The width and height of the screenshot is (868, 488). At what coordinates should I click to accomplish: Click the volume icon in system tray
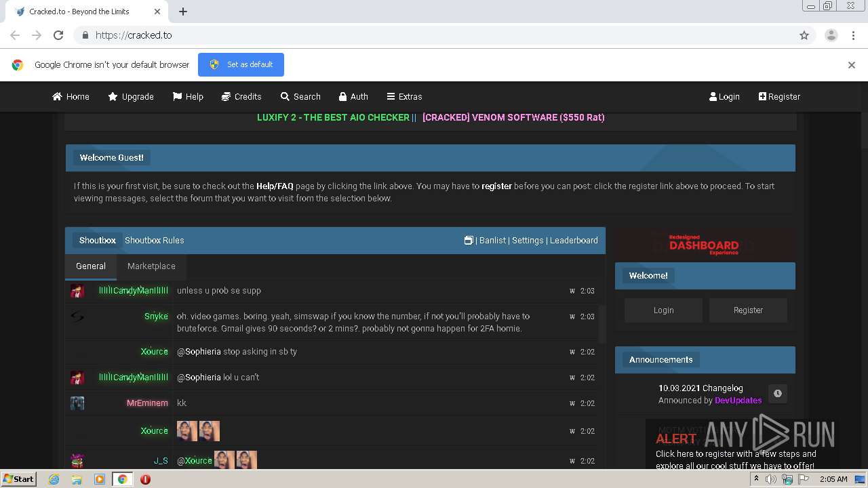[771, 479]
